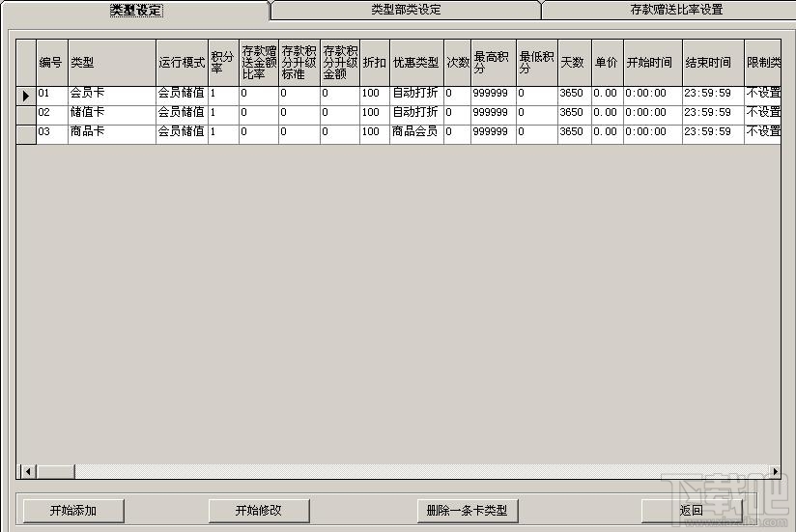796x532 pixels.
Task: Click the 商品会员 cell in row 03
Action: (x=416, y=132)
